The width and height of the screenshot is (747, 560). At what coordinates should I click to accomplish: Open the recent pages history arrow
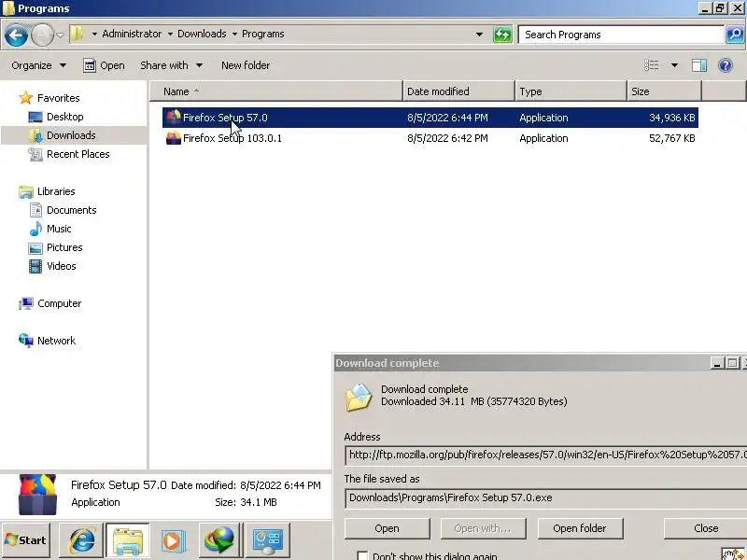click(x=61, y=35)
